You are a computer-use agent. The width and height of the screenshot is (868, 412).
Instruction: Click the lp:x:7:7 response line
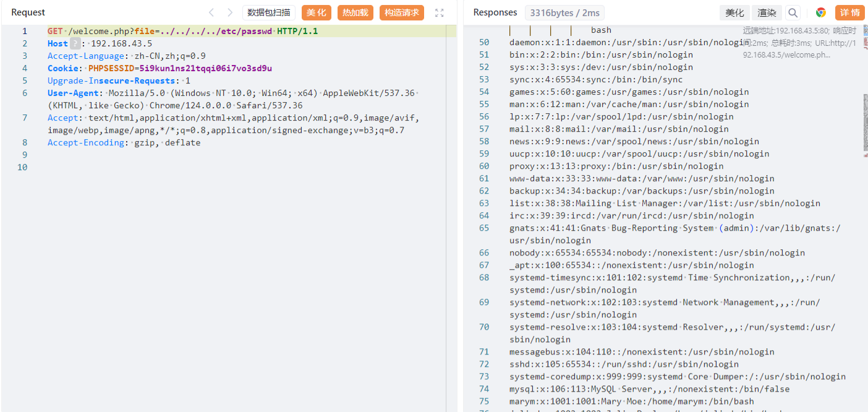point(621,116)
